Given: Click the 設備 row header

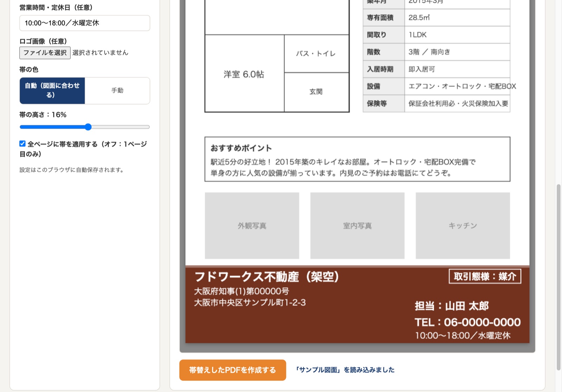Looking at the screenshot, I should pos(384,86).
